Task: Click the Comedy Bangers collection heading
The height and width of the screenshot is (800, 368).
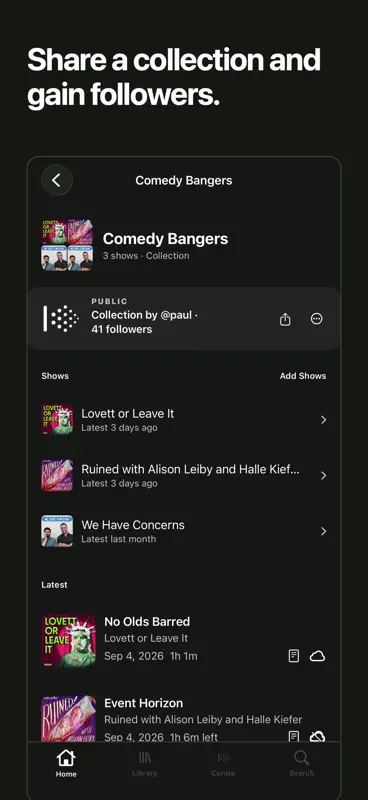Action: tap(165, 239)
